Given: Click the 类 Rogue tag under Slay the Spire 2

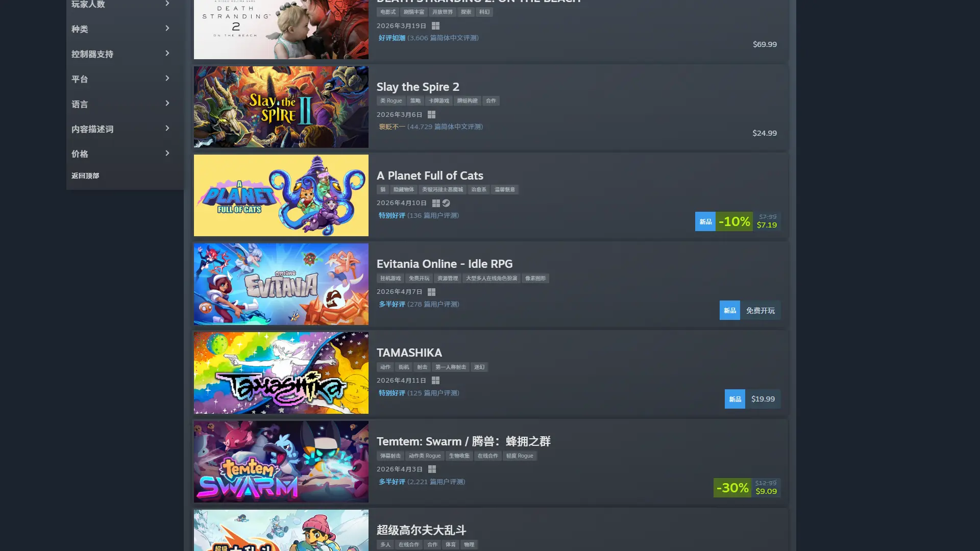Looking at the screenshot, I should (x=391, y=101).
